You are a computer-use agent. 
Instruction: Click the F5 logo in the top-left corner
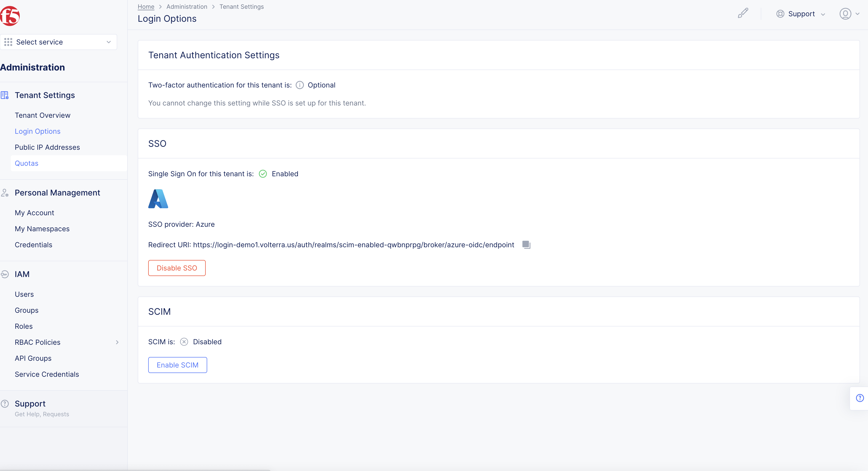click(10, 15)
